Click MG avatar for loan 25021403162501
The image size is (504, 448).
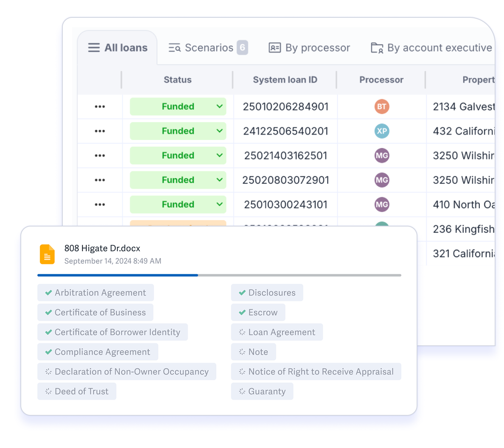coord(382,156)
